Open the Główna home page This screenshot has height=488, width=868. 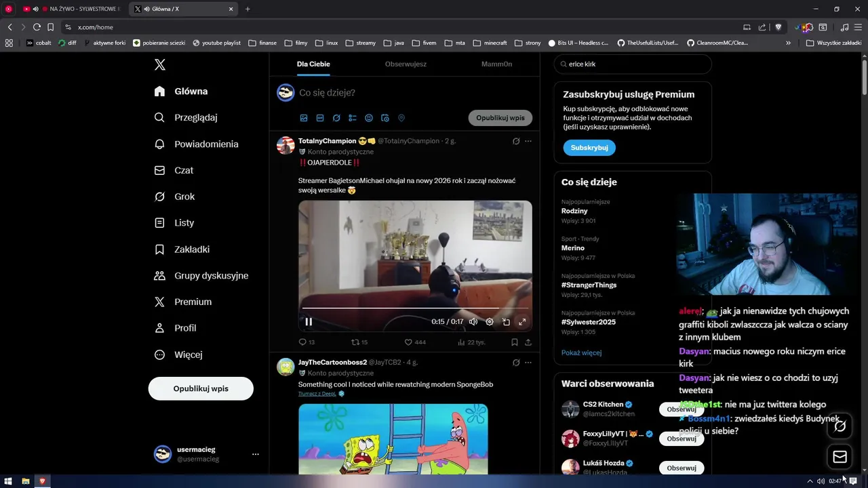(x=181, y=91)
